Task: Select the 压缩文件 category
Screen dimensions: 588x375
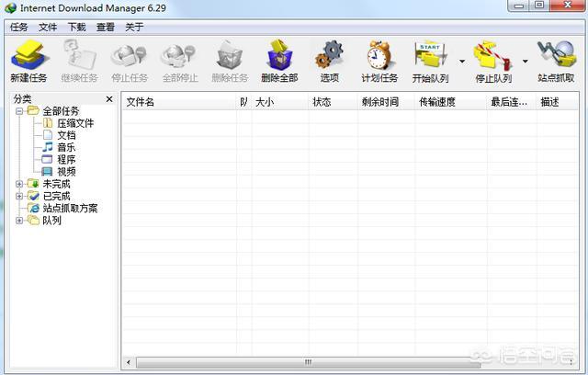Action: (68, 123)
